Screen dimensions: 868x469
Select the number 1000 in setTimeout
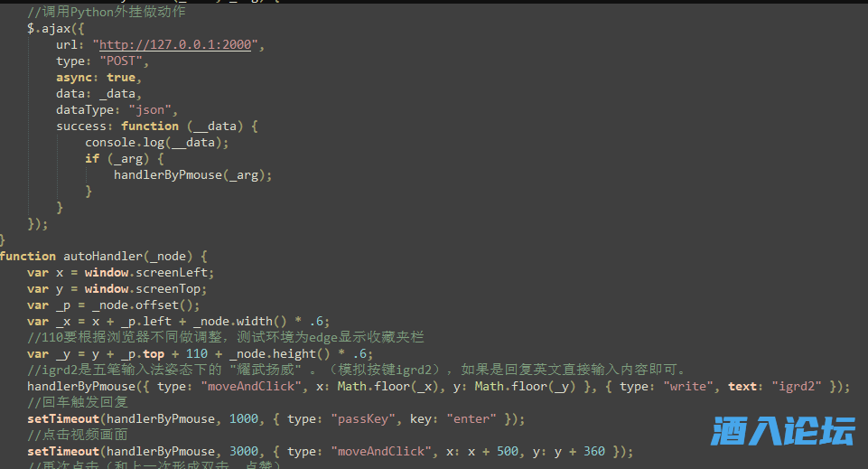click(244, 419)
